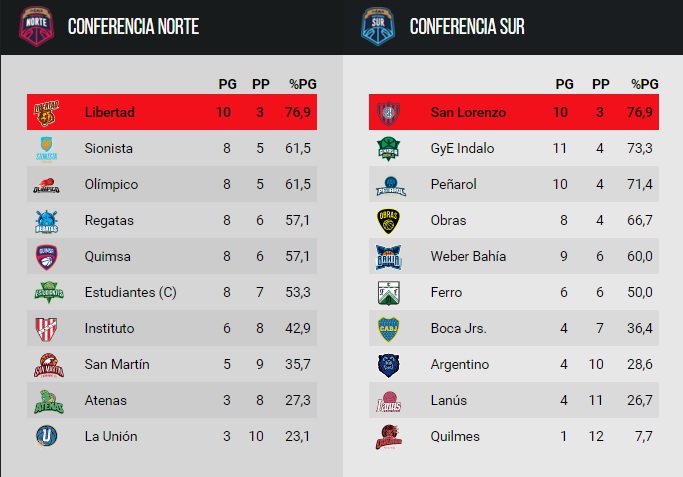Open the Weber Bahía team link
The height and width of the screenshot is (477, 683).
pos(468,257)
